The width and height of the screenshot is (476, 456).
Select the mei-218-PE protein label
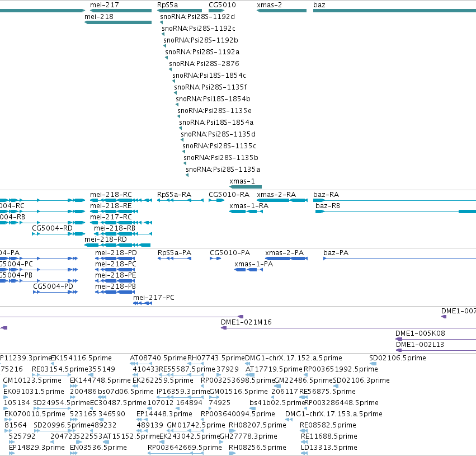coord(116,275)
